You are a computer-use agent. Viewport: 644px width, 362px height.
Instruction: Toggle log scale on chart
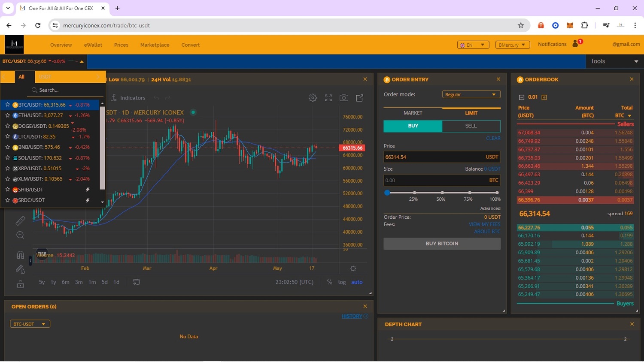click(x=342, y=282)
